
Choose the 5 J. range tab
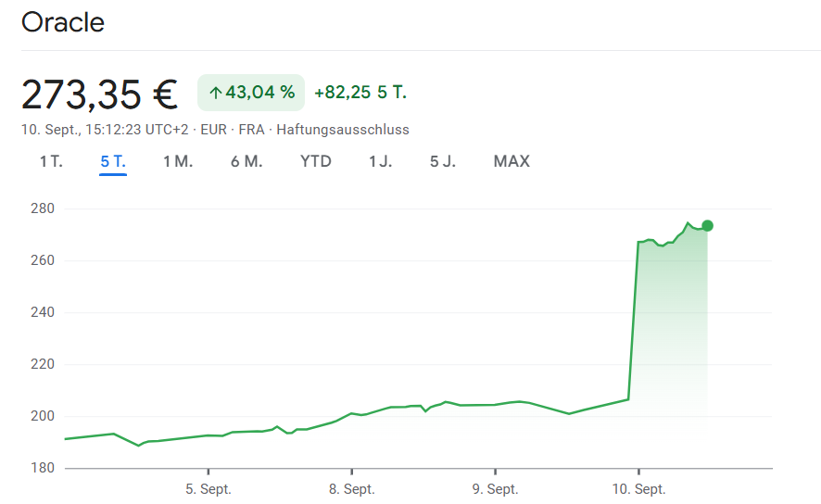[x=443, y=161]
